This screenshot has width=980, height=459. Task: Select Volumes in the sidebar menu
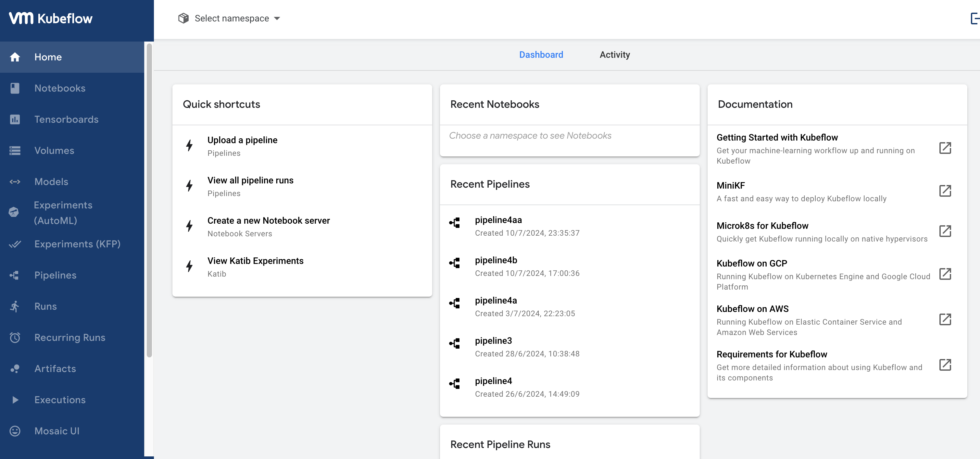72,151
